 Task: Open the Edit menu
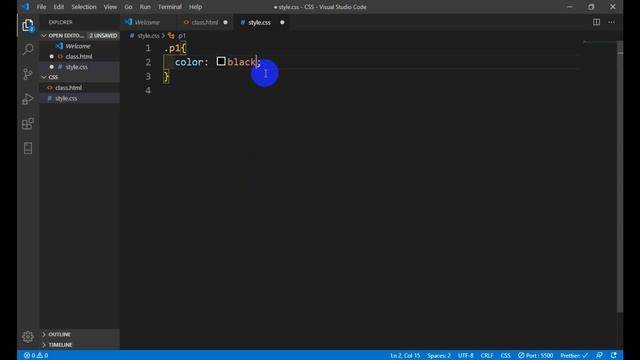pos(59,7)
